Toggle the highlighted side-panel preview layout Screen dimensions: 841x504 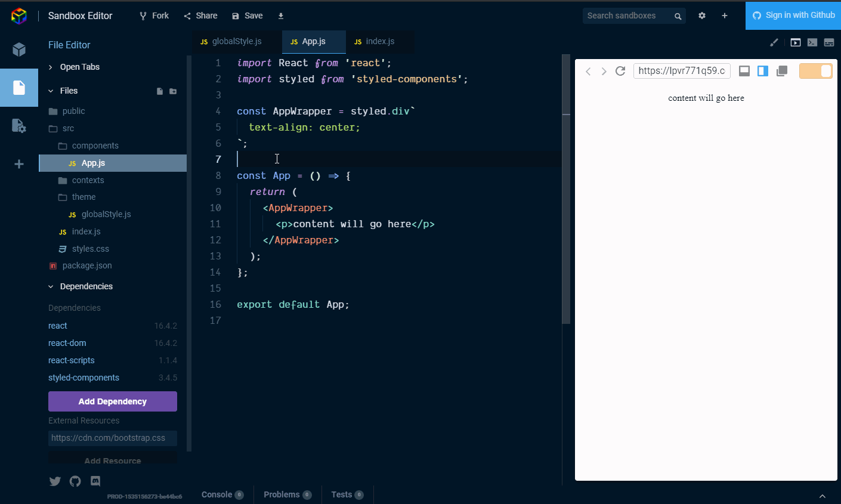762,71
